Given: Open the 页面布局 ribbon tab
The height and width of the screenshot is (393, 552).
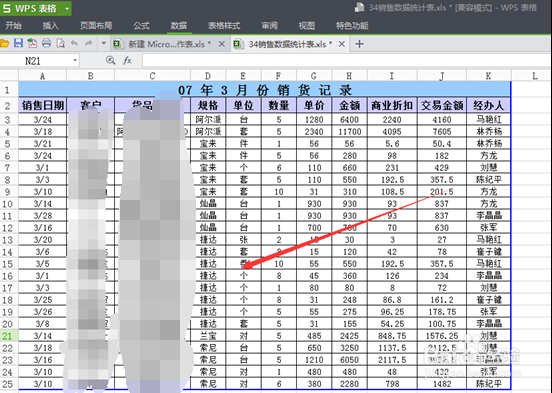Looking at the screenshot, I should 96,25.
